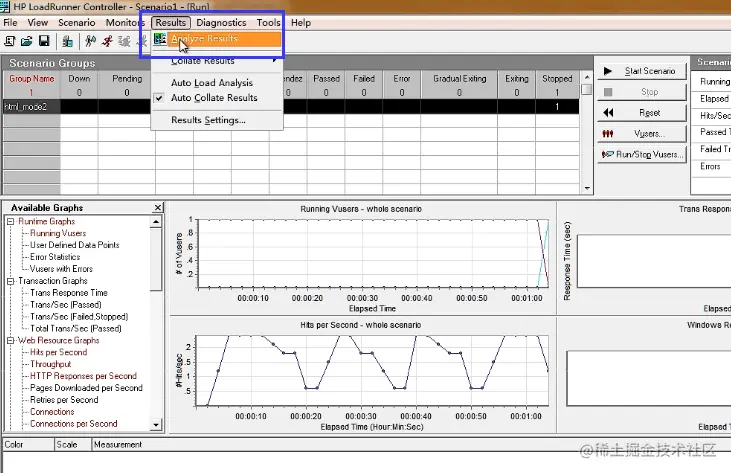Open the Monitors menu
Viewport: 731px width, 473px height.
(125, 22)
